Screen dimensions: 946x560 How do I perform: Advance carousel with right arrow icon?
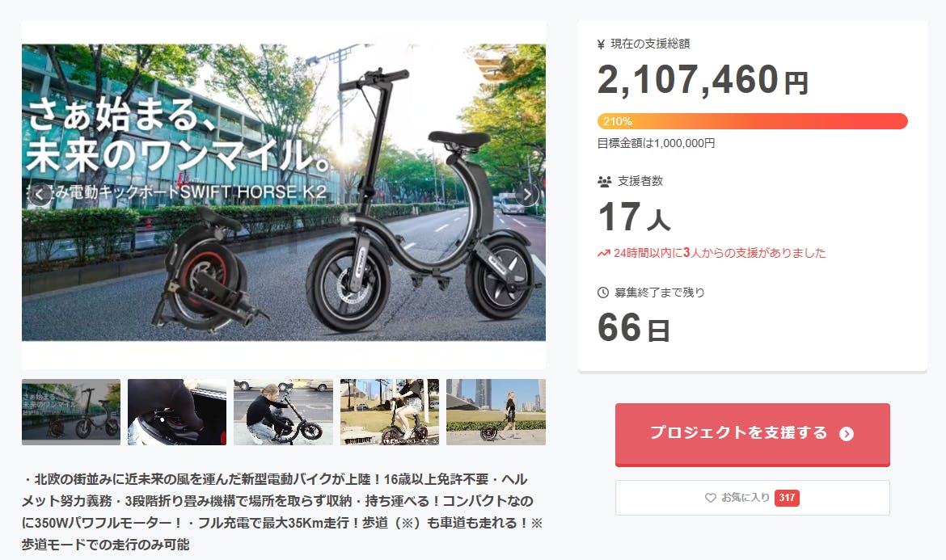tap(527, 194)
